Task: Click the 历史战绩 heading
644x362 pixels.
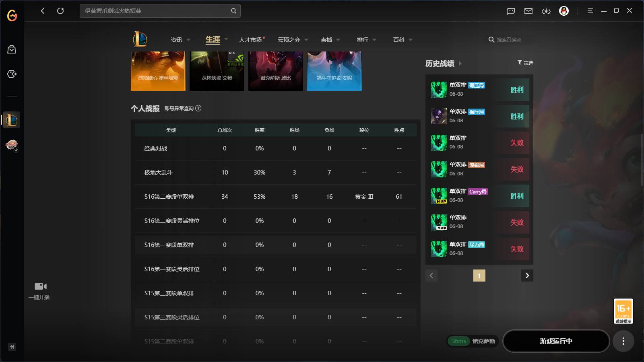Action: pyautogui.click(x=440, y=64)
